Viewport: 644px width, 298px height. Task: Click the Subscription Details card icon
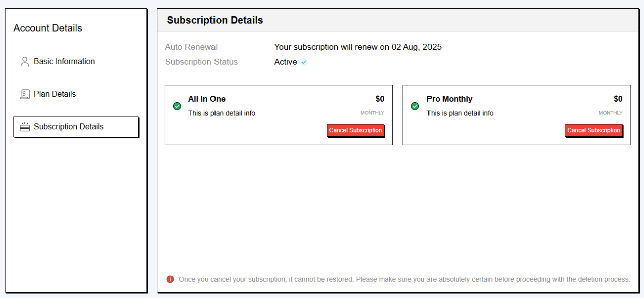tap(25, 127)
